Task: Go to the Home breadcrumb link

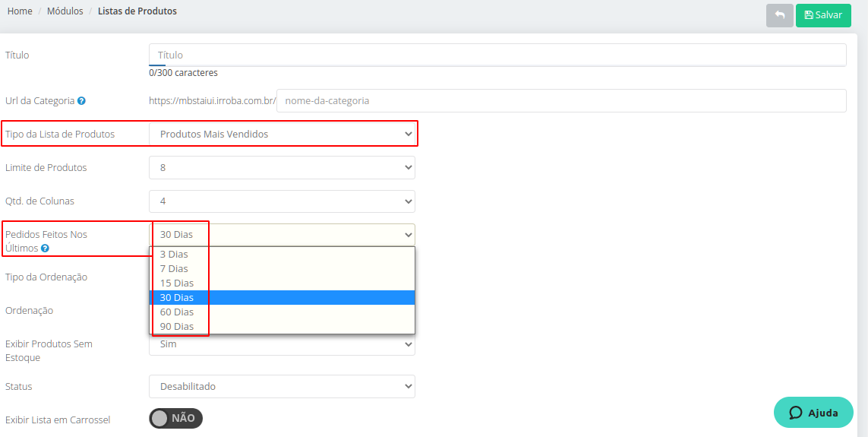Action: [20, 11]
